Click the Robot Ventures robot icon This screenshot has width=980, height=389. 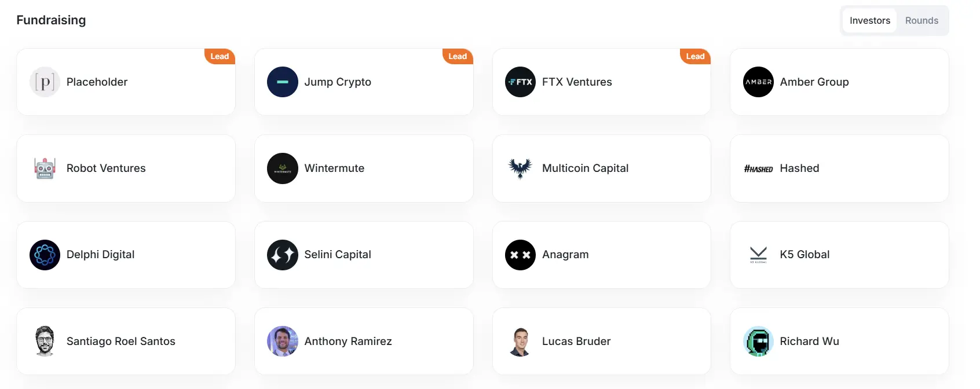[x=45, y=168]
